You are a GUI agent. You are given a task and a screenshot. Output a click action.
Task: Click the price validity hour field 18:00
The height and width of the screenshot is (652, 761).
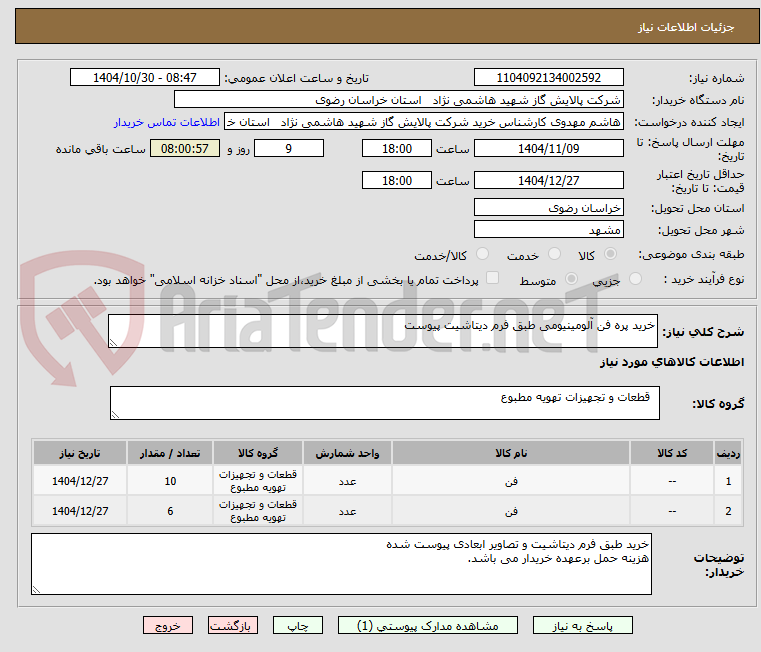(x=397, y=180)
